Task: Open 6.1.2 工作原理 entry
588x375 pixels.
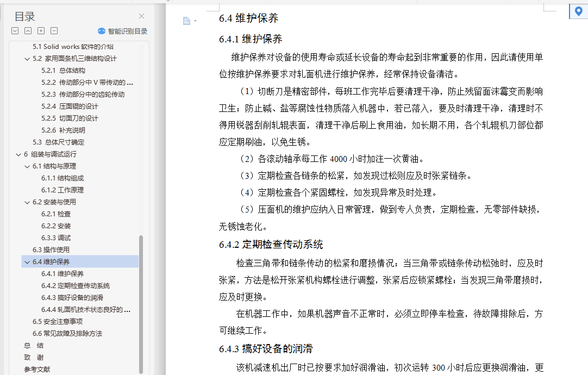Action: tap(62, 190)
